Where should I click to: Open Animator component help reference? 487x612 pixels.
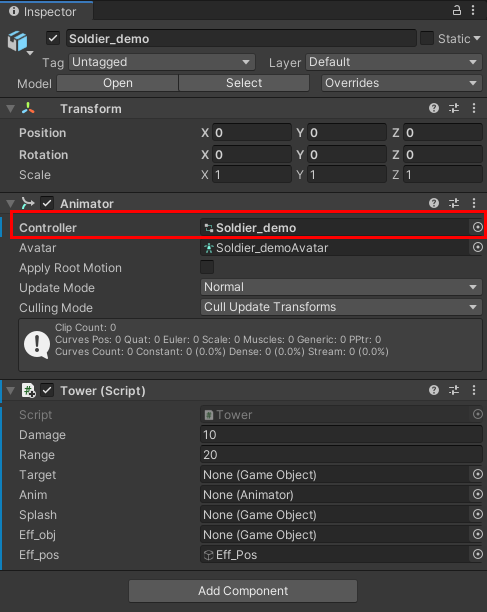pos(434,203)
